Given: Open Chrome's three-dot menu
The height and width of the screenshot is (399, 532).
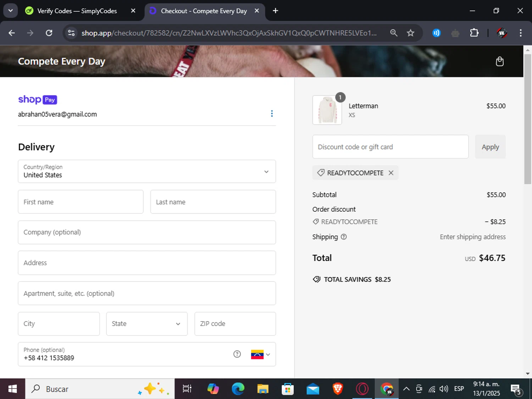Looking at the screenshot, I should pos(520,33).
